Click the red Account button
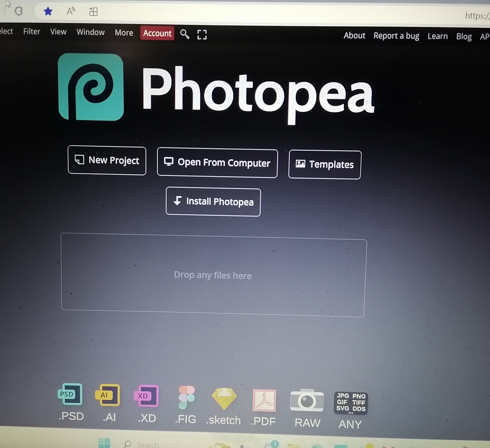 point(157,33)
